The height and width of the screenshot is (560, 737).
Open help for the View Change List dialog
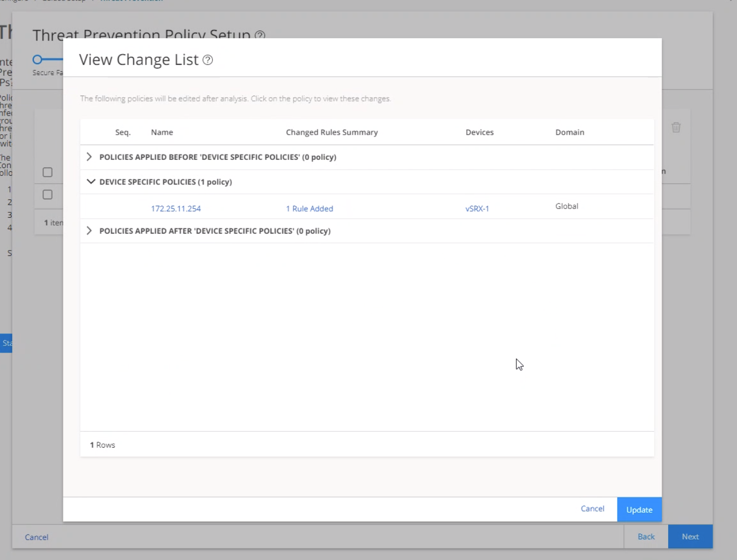click(208, 60)
